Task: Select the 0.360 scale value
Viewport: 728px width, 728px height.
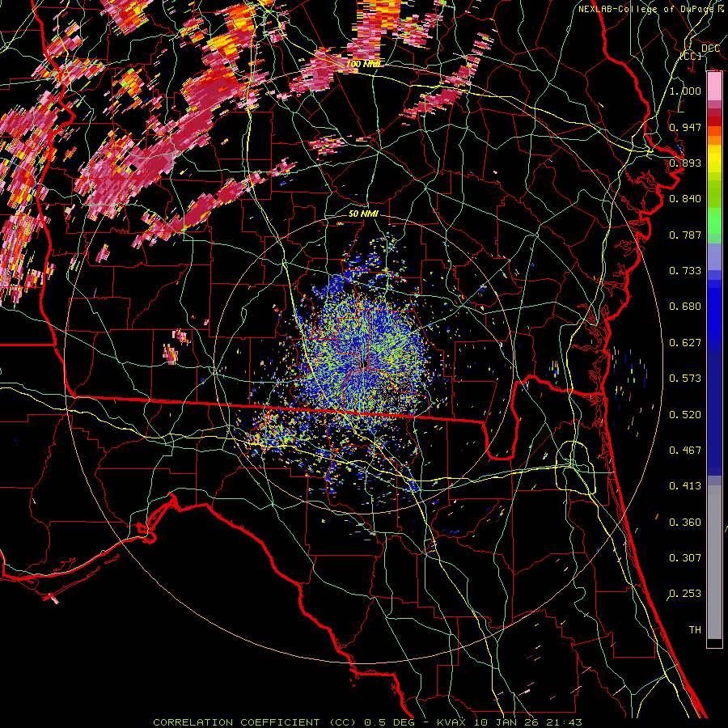Action: [685, 523]
